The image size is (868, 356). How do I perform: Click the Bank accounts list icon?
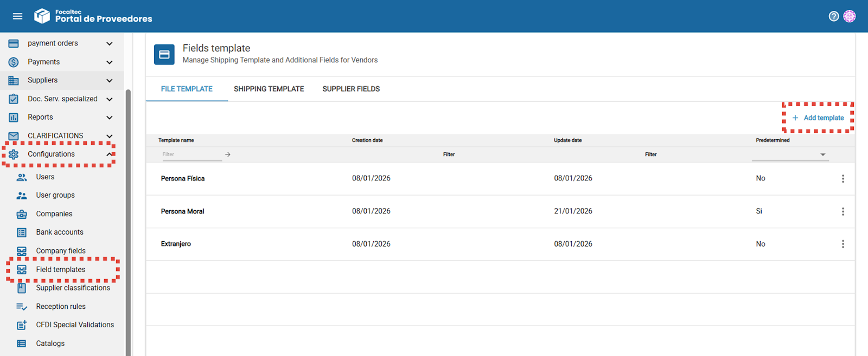tap(22, 232)
